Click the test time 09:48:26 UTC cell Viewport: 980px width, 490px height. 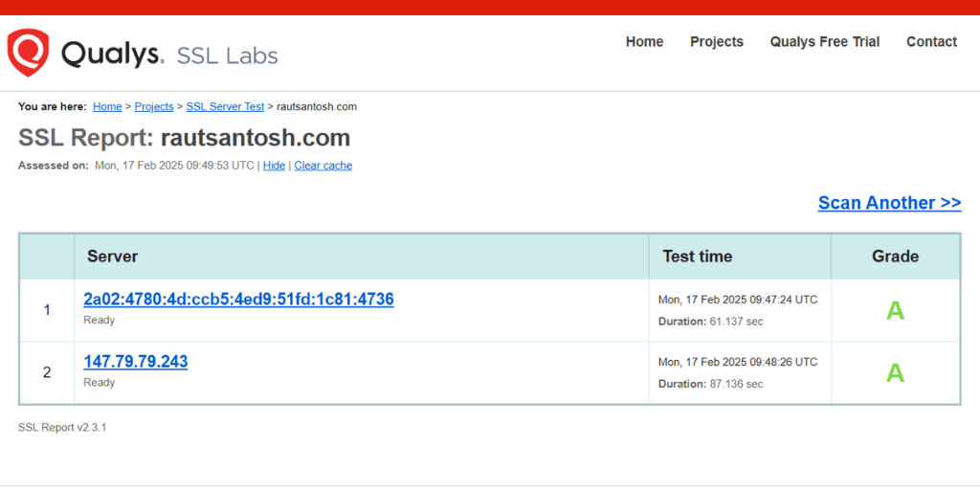click(738, 362)
